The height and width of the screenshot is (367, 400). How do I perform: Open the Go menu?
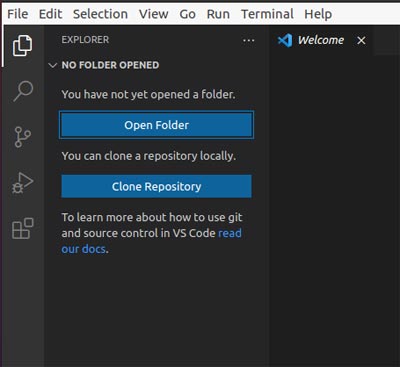[187, 14]
